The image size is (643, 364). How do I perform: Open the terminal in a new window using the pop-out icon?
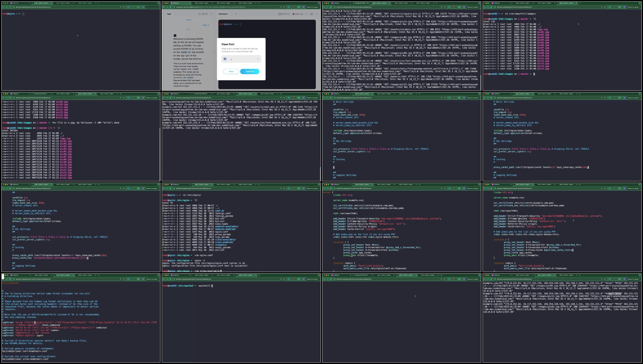tap(312, 14)
